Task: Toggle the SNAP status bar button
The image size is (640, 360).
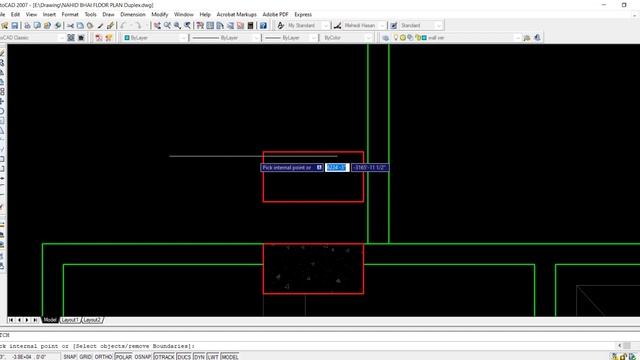Action: tap(70, 357)
